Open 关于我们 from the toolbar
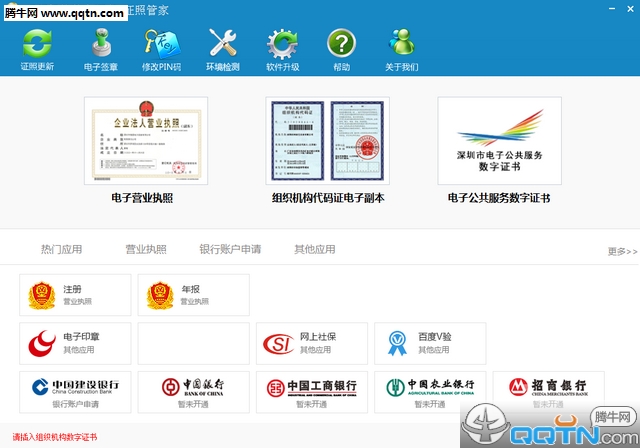Screen dimensions: 640x448 (x=402, y=49)
